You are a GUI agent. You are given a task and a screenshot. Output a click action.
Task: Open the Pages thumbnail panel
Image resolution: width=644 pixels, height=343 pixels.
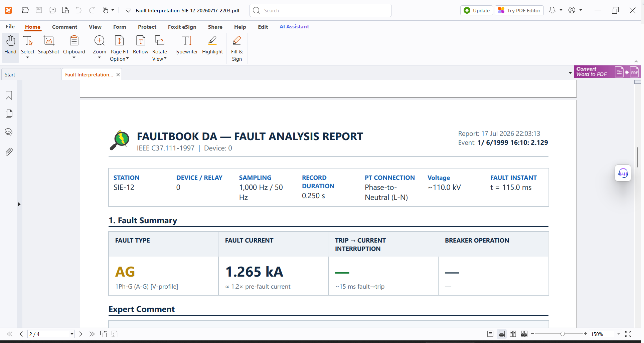point(9,114)
